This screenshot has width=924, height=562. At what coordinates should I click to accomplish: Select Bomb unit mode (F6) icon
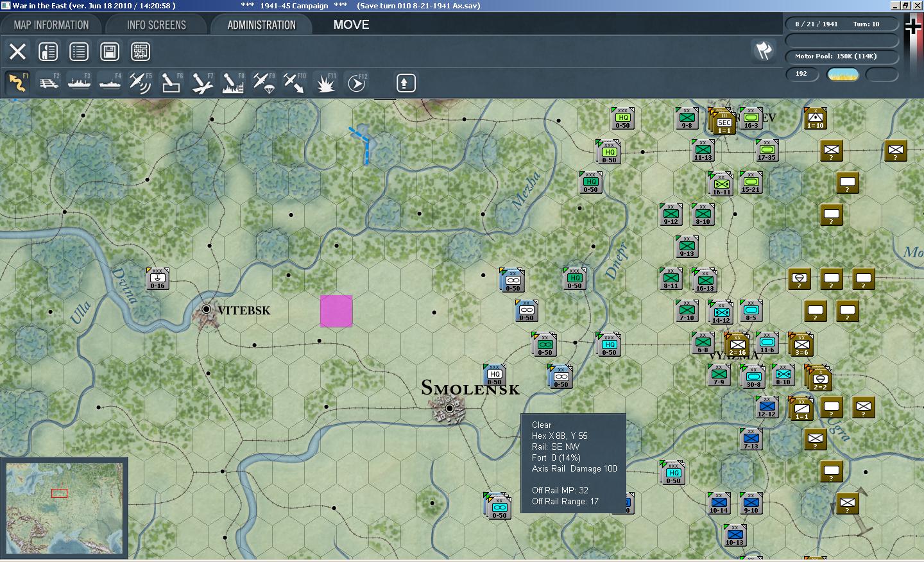coord(171,83)
